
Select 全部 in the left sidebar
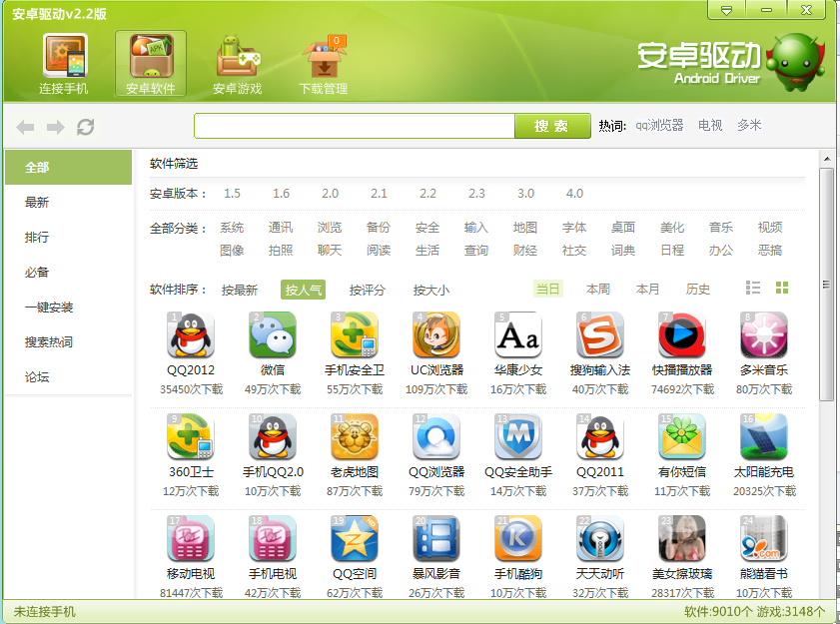pos(69,167)
